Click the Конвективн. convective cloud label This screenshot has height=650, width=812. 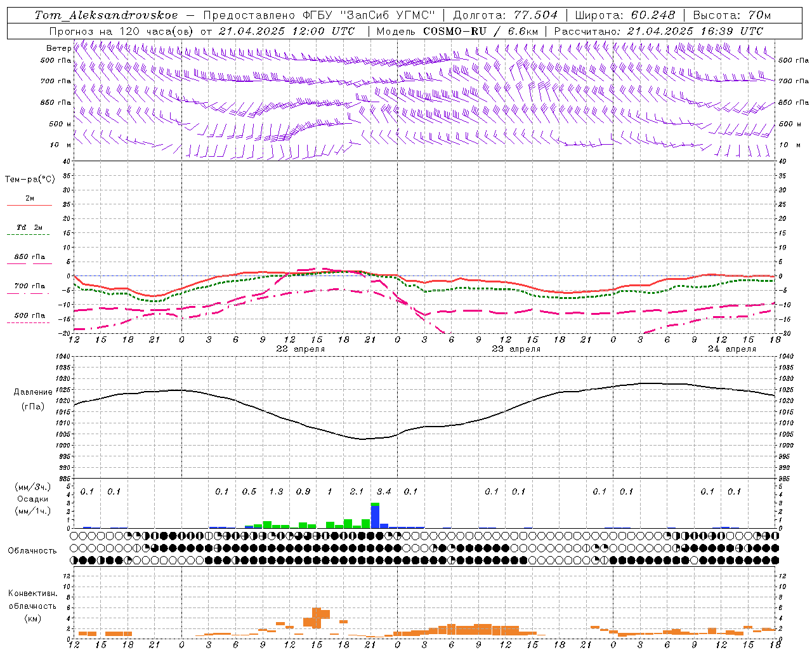click(x=32, y=594)
